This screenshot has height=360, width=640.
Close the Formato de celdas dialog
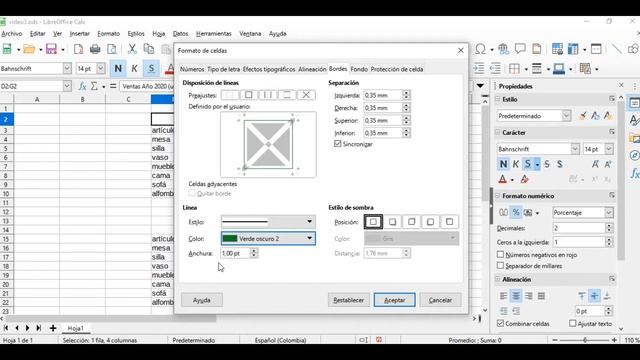coord(461,51)
